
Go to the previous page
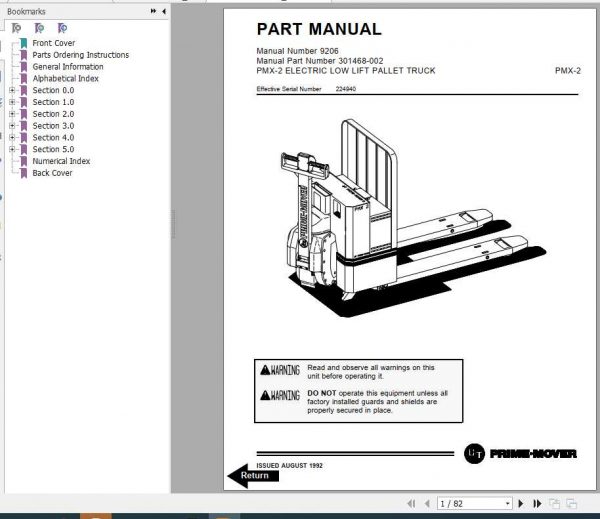point(427,504)
